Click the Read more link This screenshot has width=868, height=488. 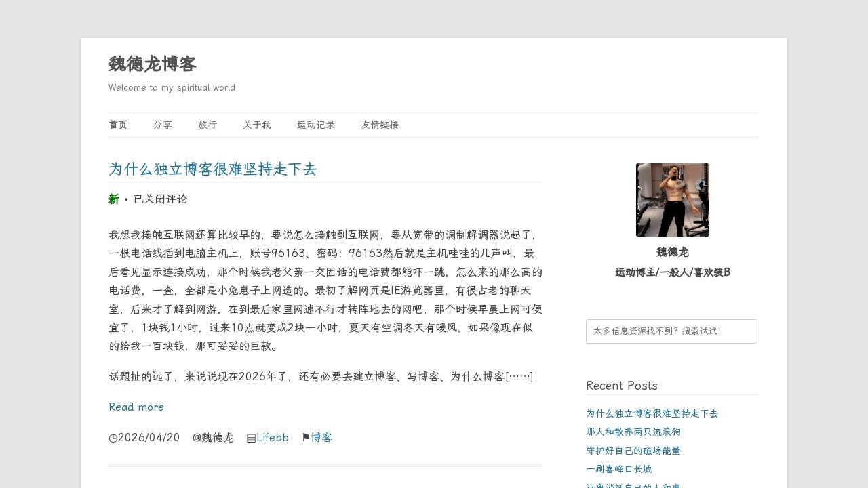(x=136, y=407)
